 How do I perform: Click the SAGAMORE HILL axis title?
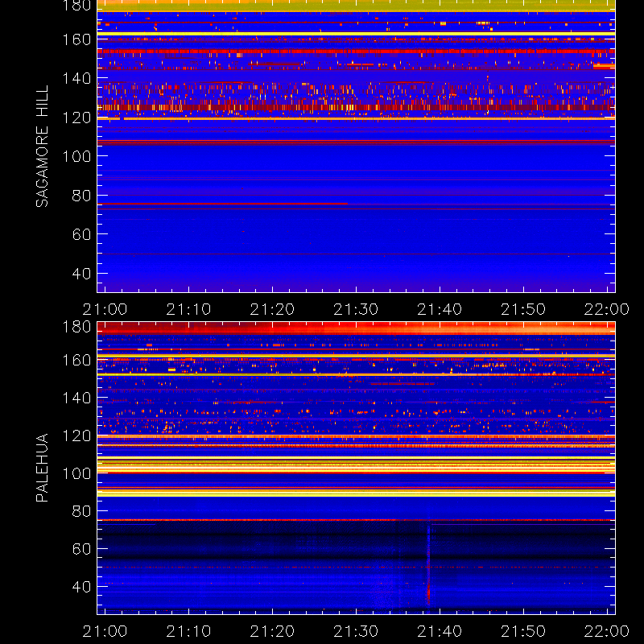click(42, 147)
